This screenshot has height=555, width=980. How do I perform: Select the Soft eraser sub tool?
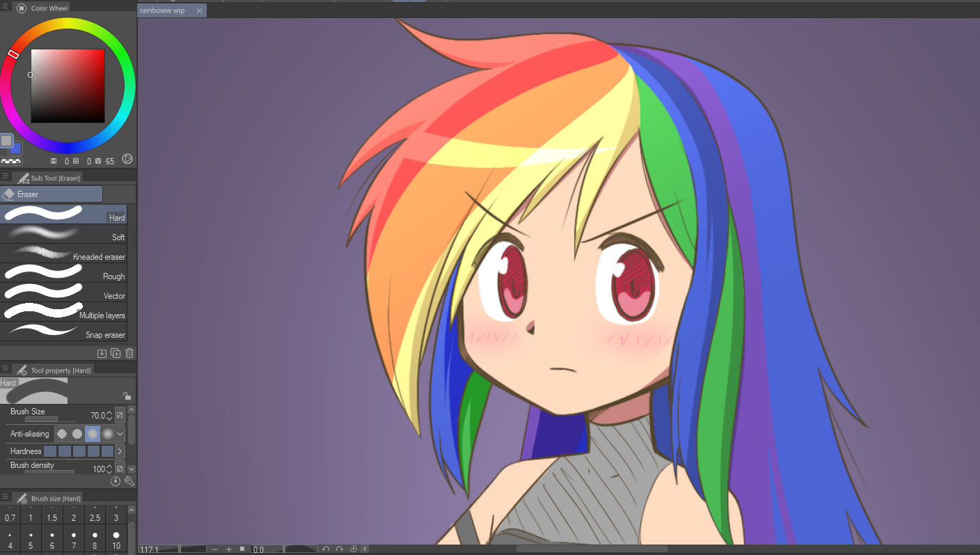pos(63,233)
